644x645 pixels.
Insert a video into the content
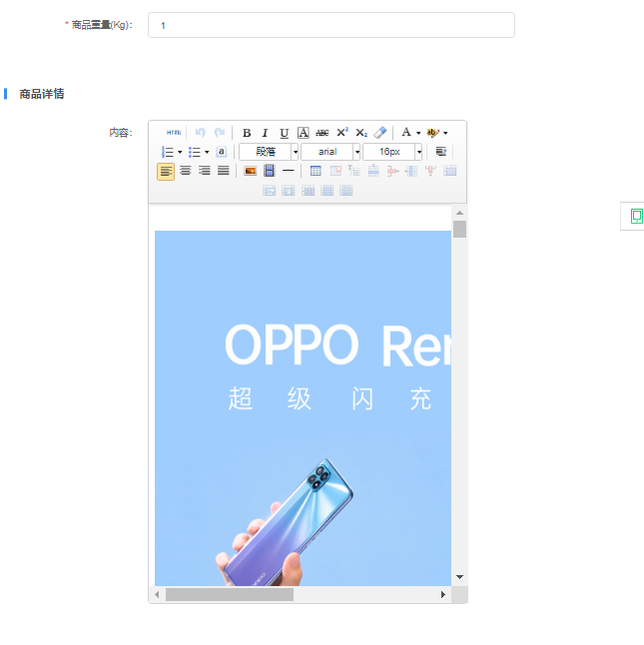coord(269,171)
